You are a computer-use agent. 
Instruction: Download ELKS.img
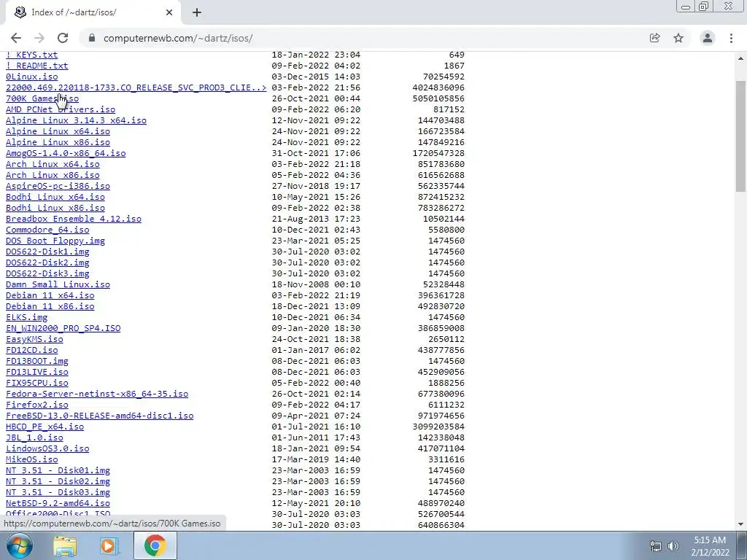pyautogui.click(x=26, y=318)
